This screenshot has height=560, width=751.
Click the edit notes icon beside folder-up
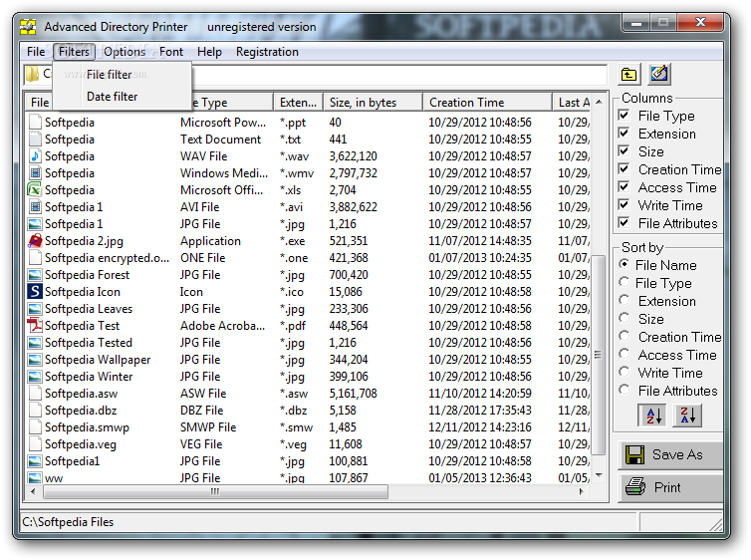pos(659,74)
